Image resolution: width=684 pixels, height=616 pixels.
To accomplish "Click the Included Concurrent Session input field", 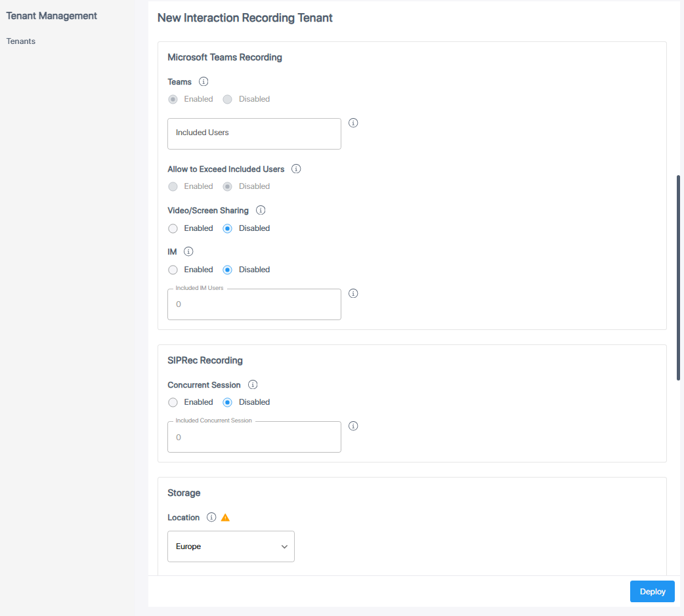I will pos(254,437).
